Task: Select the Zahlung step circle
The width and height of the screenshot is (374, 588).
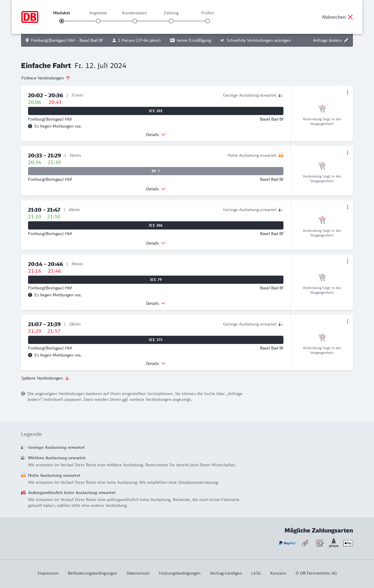Action: click(x=171, y=21)
